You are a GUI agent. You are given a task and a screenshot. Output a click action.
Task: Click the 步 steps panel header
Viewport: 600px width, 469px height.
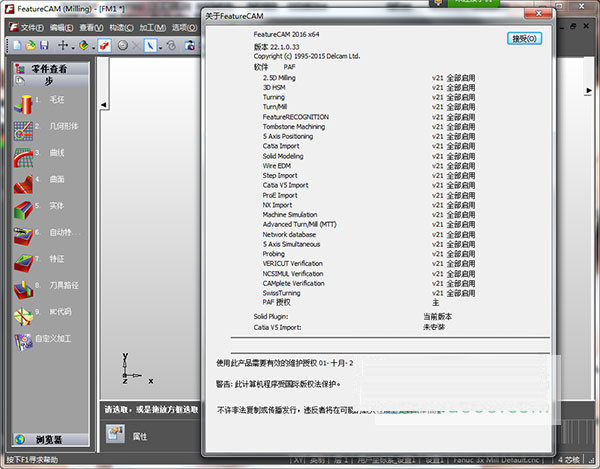[51, 81]
